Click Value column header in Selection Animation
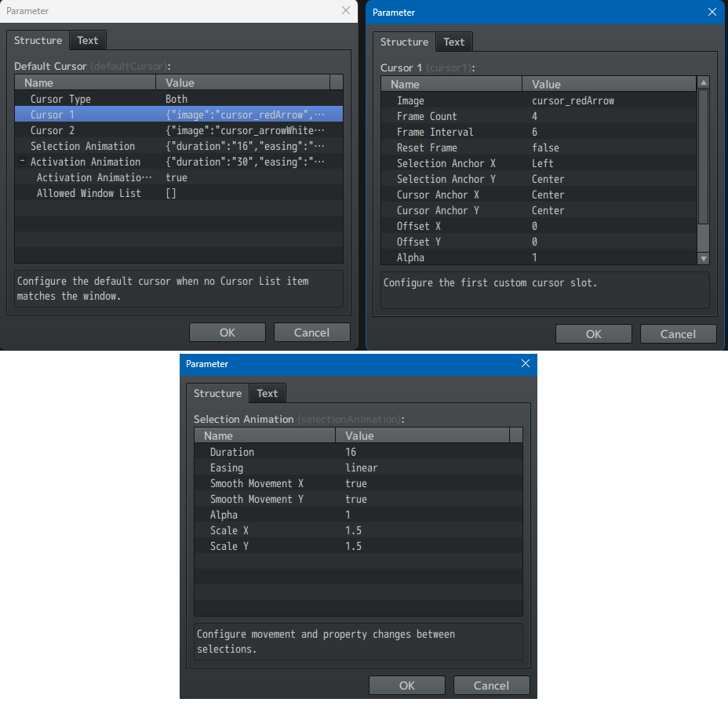728x706 pixels. 423,435
